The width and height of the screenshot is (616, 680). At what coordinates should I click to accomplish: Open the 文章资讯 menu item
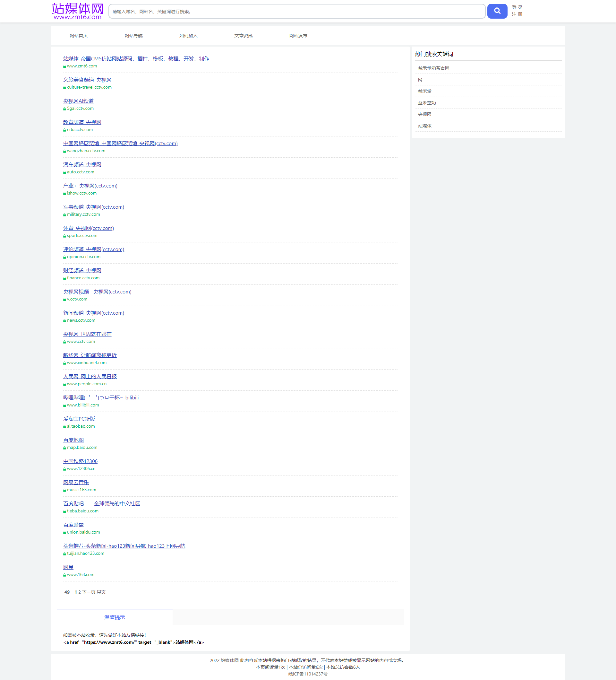[x=243, y=36]
